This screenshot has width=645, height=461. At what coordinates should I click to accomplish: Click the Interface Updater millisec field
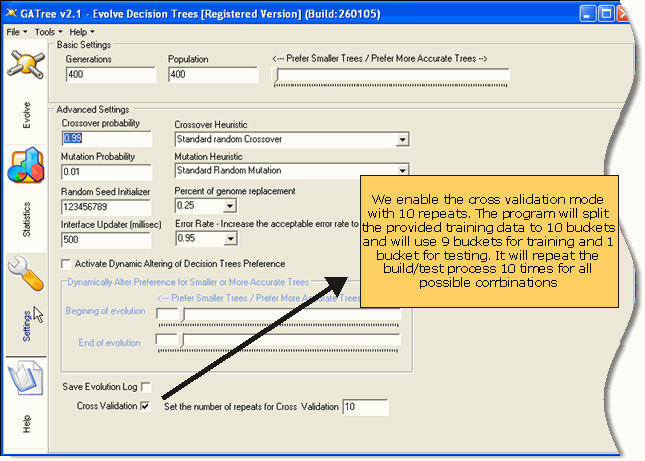106,240
